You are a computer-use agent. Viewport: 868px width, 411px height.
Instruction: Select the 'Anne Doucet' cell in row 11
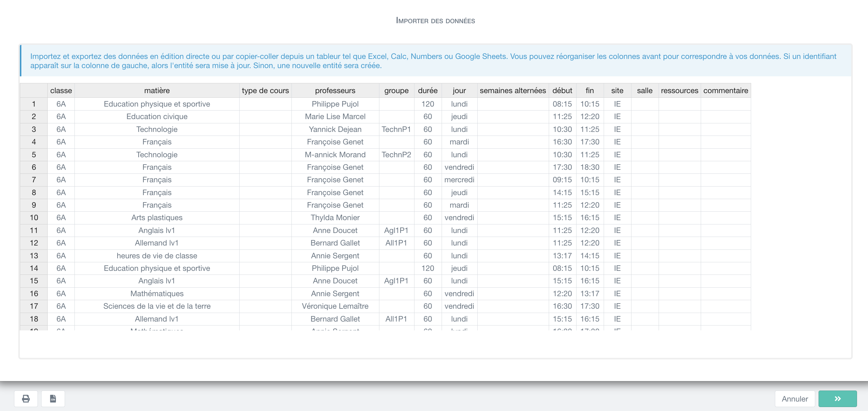[x=335, y=230]
